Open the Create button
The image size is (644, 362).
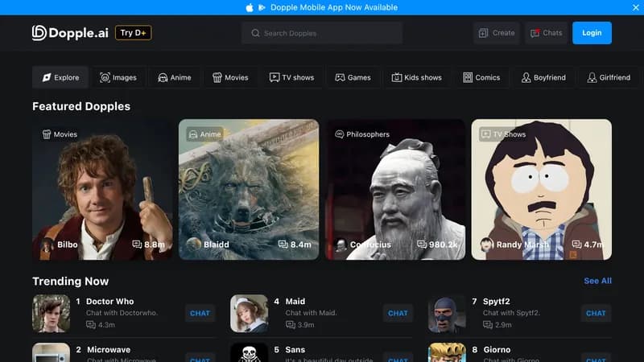pos(497,33)
